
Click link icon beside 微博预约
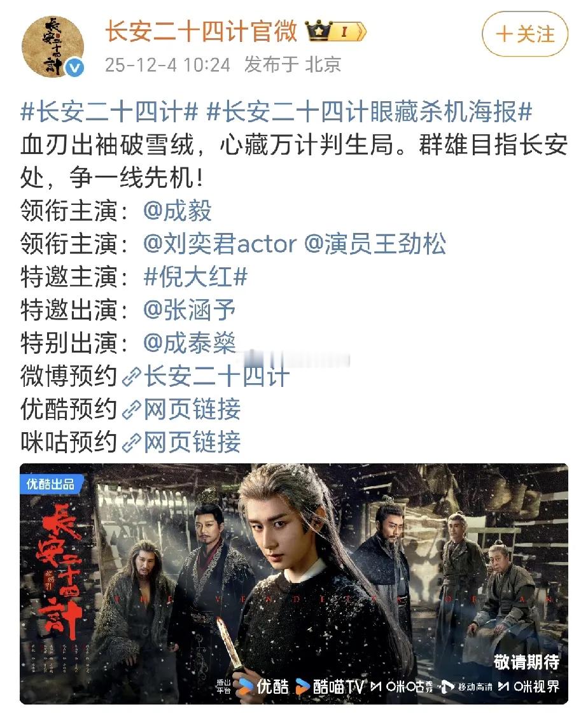132,377
